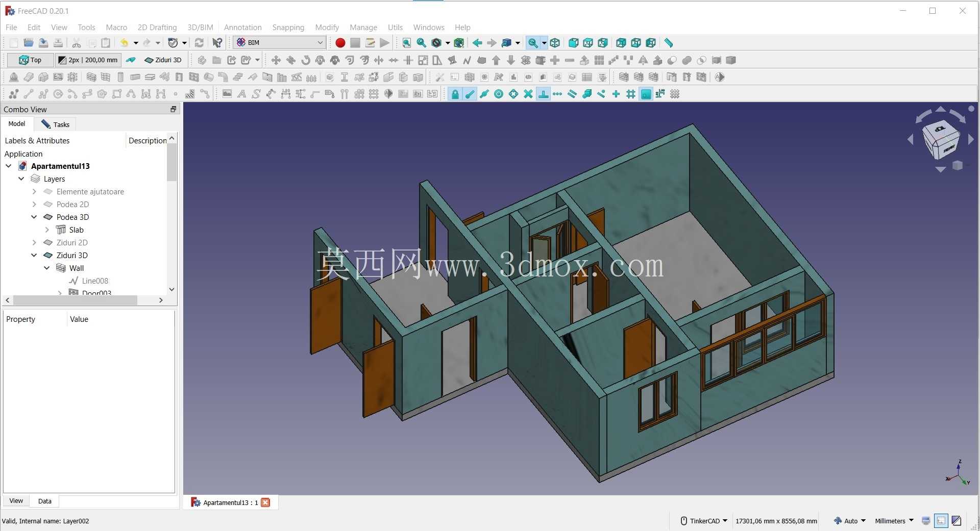Click the green Execute macro play icon
The image size is (980, 531).
coord(385,43)
